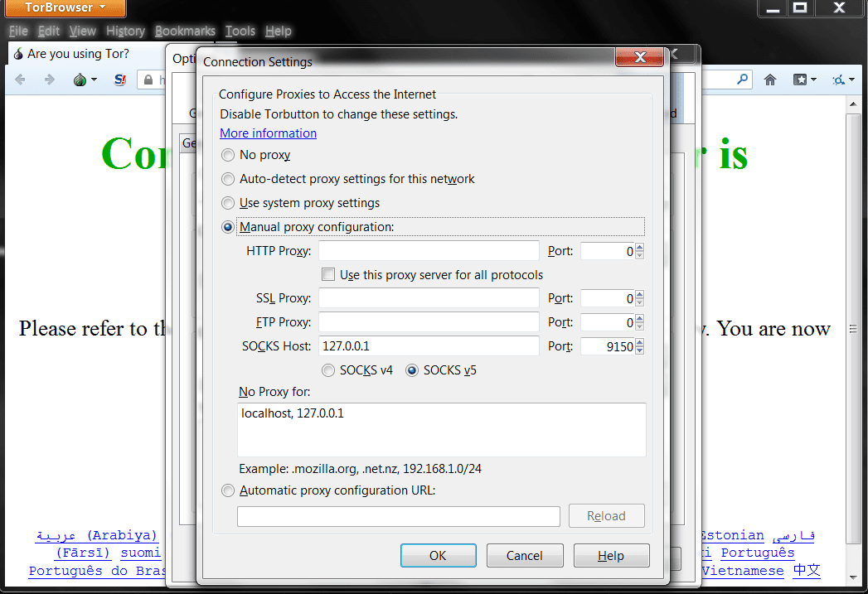Click the vertical scrollbar thumb

(x=853, y=329)
